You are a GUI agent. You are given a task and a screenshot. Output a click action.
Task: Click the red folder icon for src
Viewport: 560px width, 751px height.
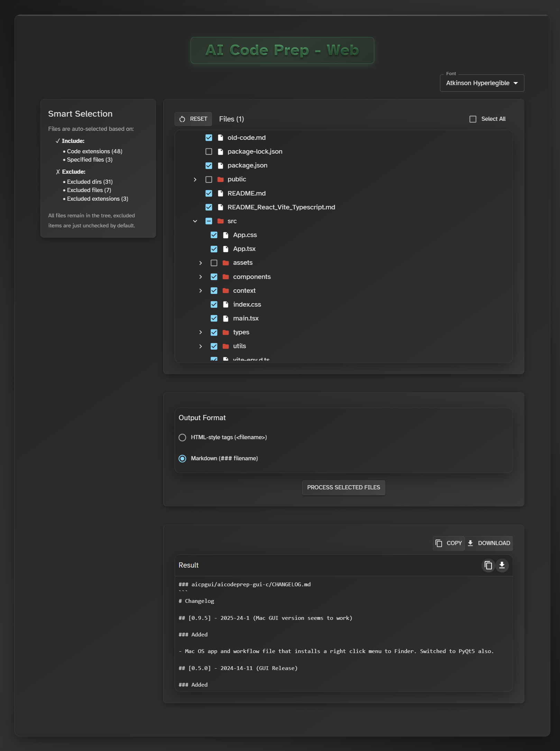pyautogui.click(x=220, y=221)
